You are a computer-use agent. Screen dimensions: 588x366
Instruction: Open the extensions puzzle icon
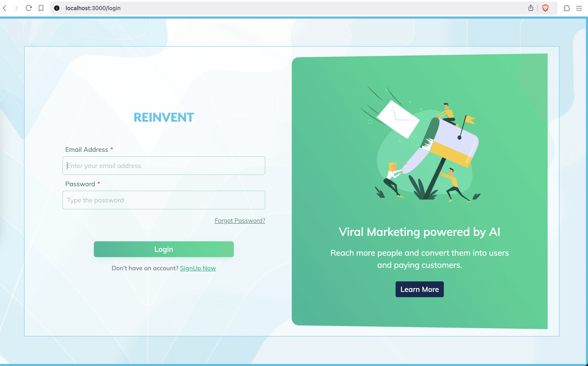pos(567,8)
